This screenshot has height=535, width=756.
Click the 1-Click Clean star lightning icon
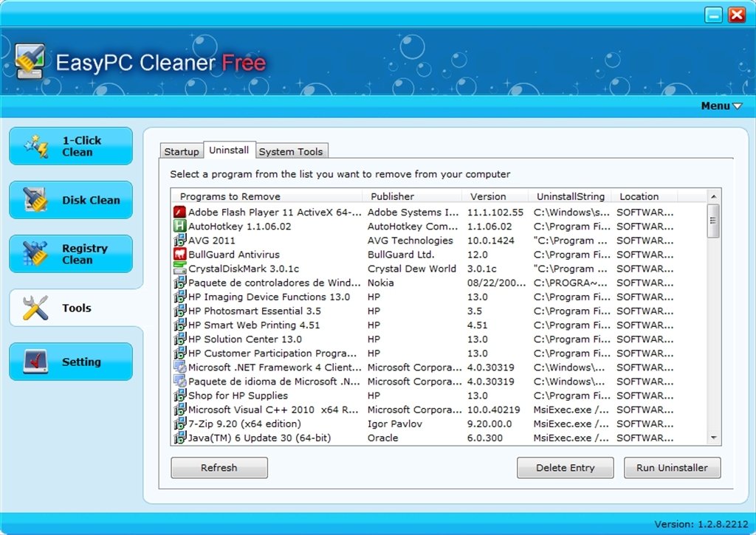pyautogui.click(x=37, y=146)
